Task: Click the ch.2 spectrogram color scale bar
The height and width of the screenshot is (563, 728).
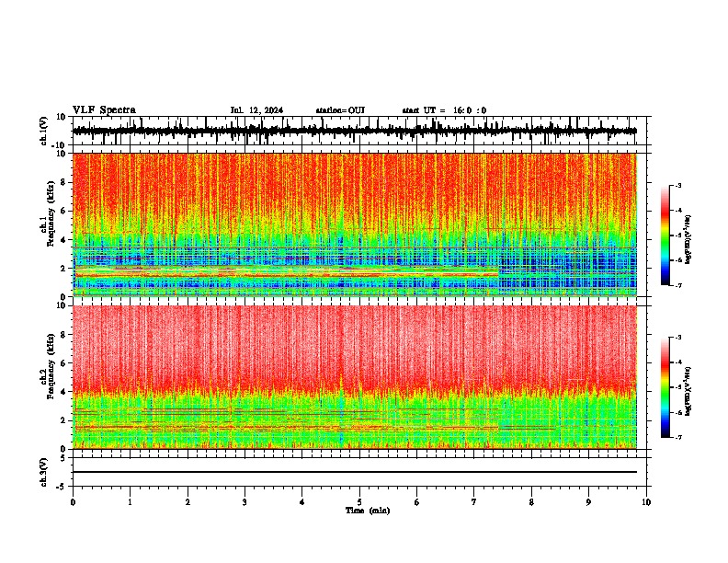Action: 665,387
